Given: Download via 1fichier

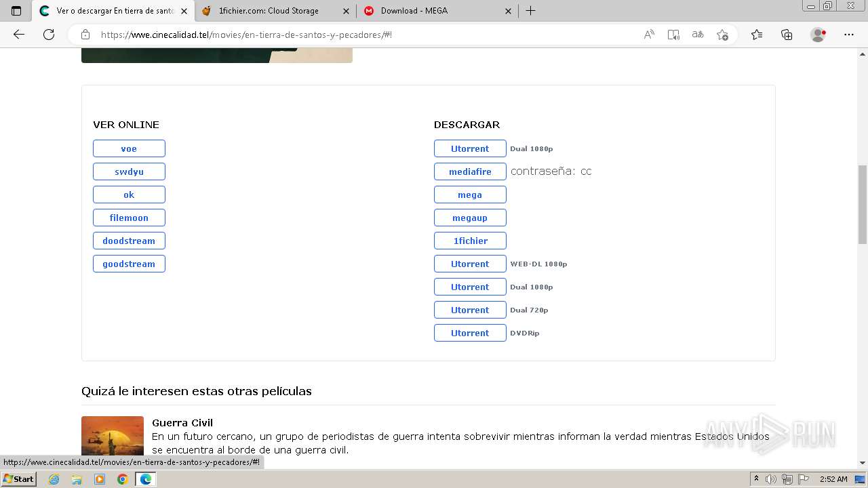Looking at the screenshot, I should pos(470,241).
